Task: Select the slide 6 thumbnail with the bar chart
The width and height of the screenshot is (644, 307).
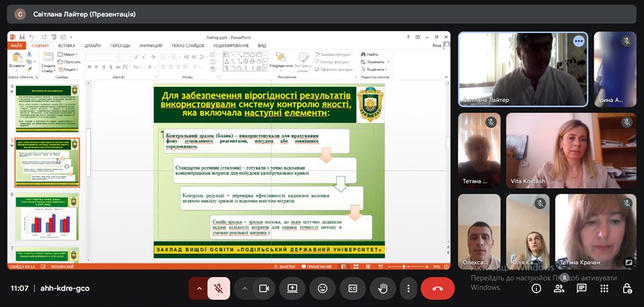Action: tap(47, 218)
